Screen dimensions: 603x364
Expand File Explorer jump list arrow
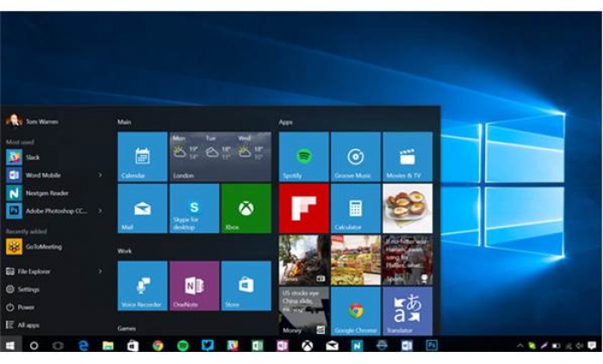(100, 271)
